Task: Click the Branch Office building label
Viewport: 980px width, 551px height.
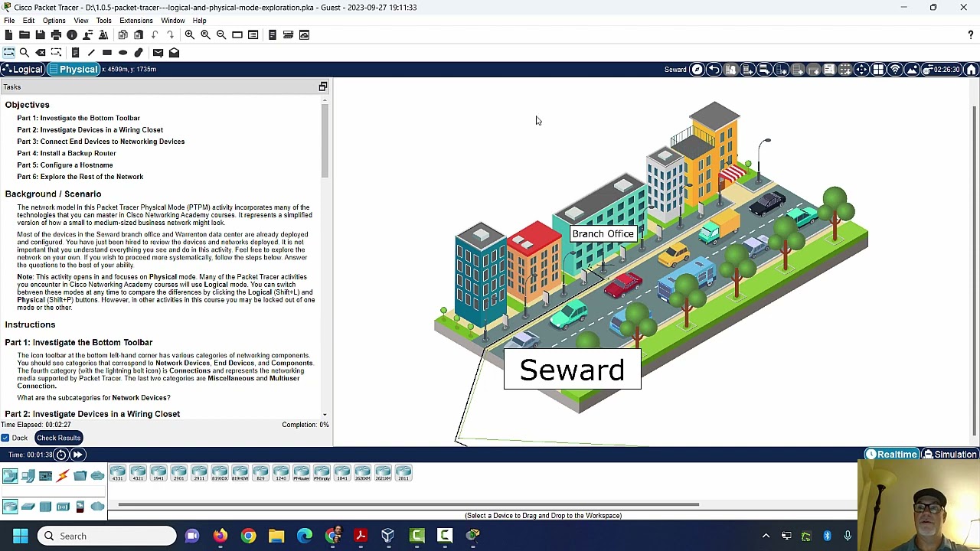Action: click(603, 234)
